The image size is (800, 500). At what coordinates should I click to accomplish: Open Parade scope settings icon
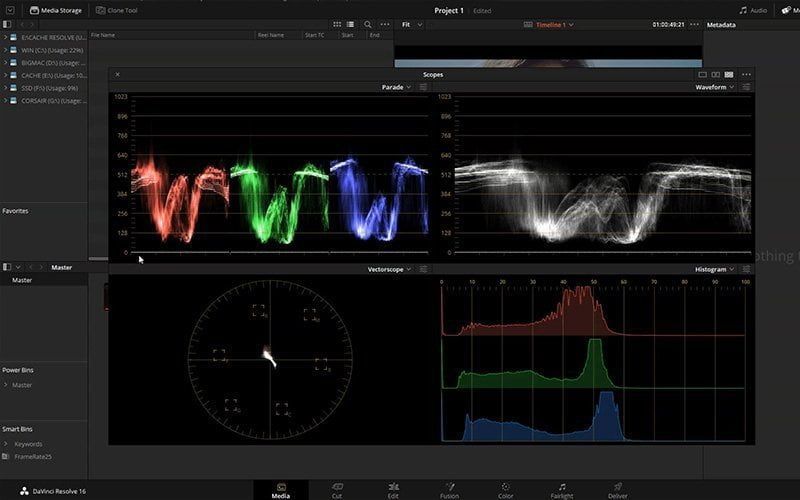click(423, 87)
